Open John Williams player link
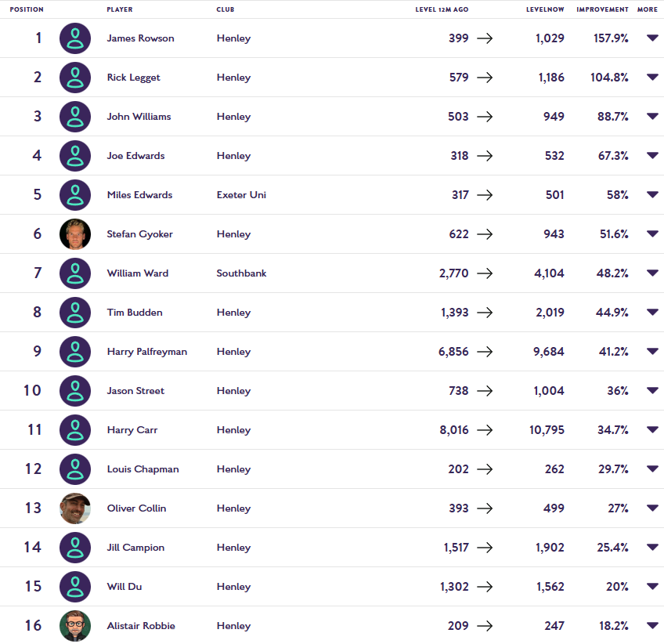The height and width of the screenshot is (644, 664). 139,117
